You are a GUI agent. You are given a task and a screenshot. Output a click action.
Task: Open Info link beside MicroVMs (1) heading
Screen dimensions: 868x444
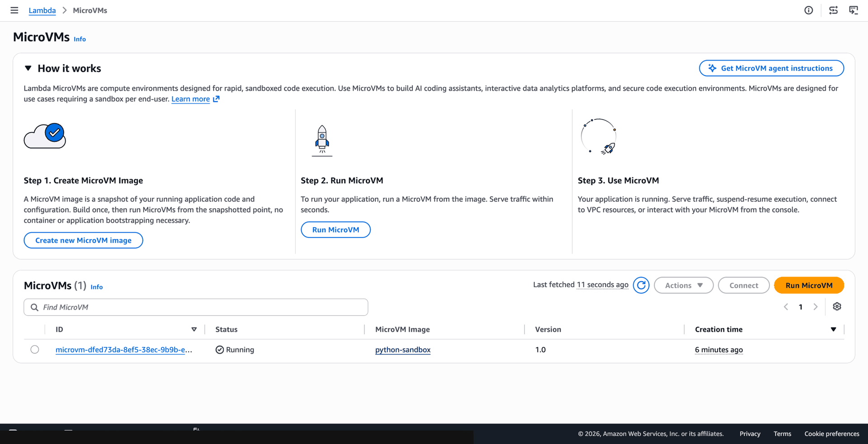(x=97, y=287)
